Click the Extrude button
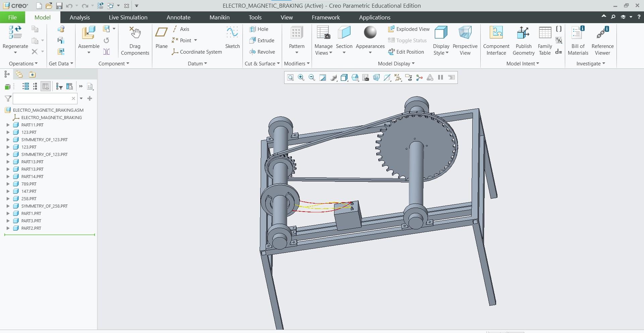The height and width of the screenshot is (333, 644). tap(262, 41)
